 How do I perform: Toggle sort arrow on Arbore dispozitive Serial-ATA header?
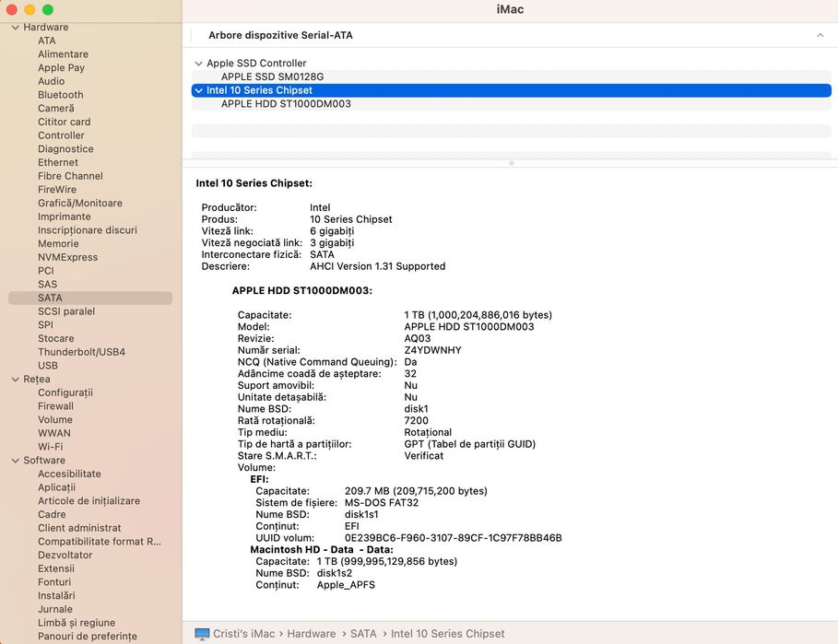point(820,35)
